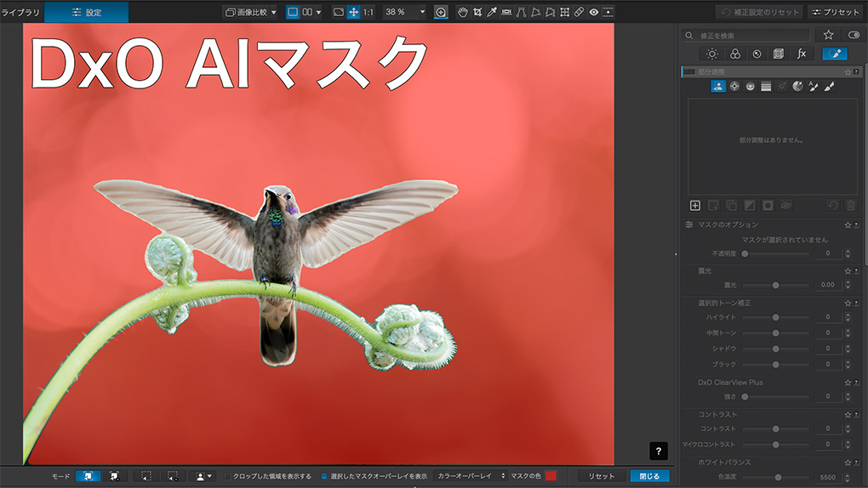This screenshot has height=488, width=868.
Task: Switch to the ライブラリ tab
Action: [20, 12]
